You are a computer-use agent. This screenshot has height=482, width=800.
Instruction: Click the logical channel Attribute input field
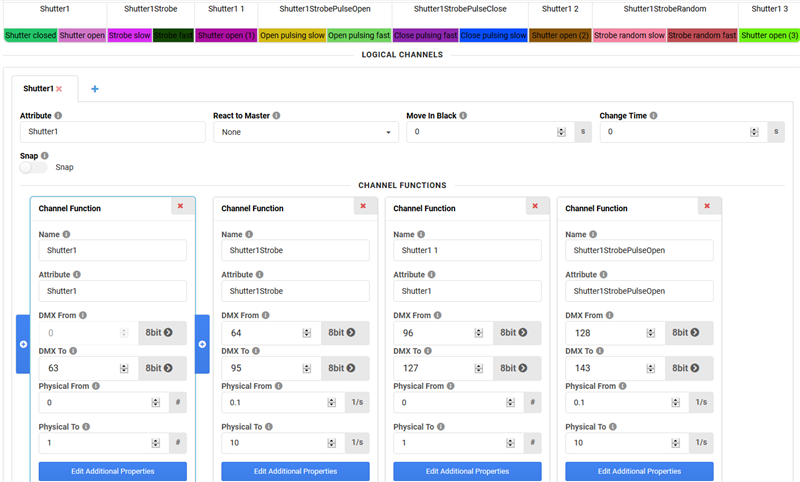click(x=110, y=132)
